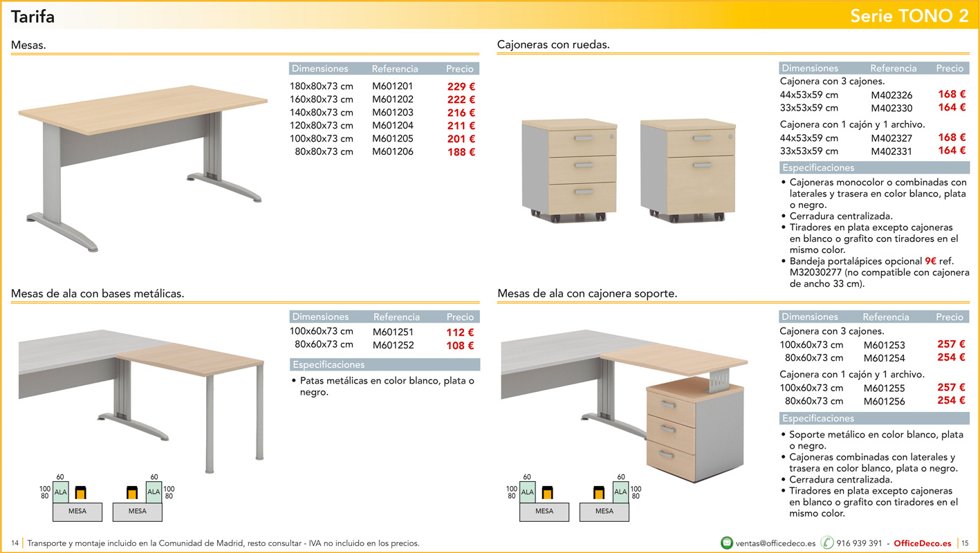This screenshot has width=980, height=553.
Task: Click 'Soporte metálico en color blanco' bullet
Action: click(876, 440)
